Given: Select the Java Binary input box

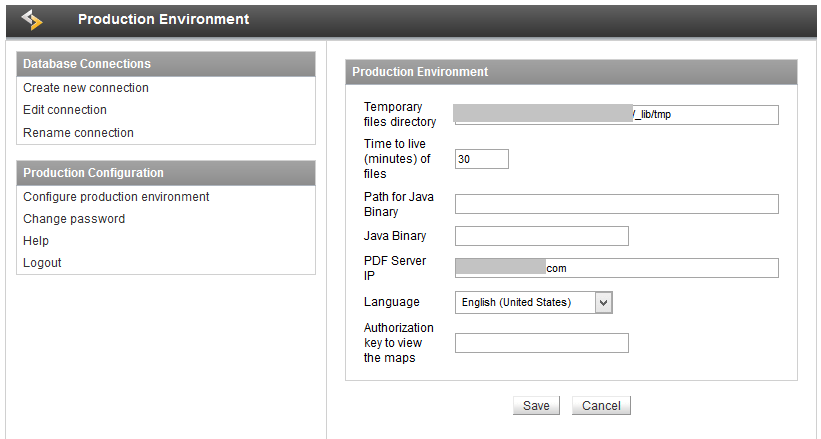Looking at the screenshot, I should [541, 236].
